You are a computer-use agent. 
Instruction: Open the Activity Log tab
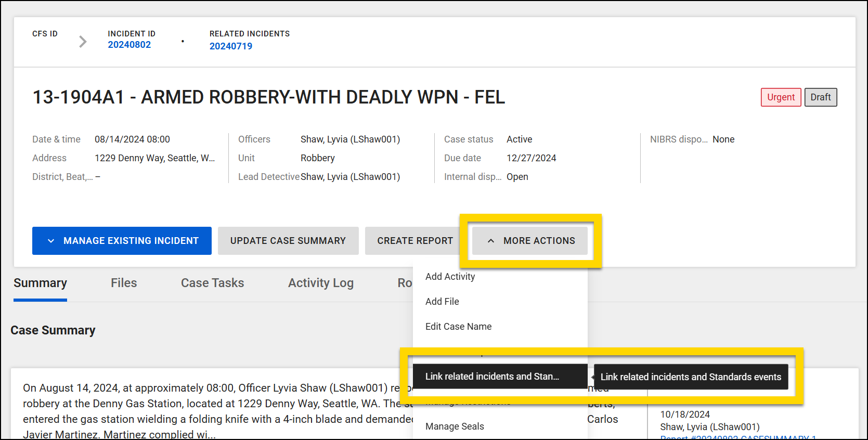(x=321, y=283)
